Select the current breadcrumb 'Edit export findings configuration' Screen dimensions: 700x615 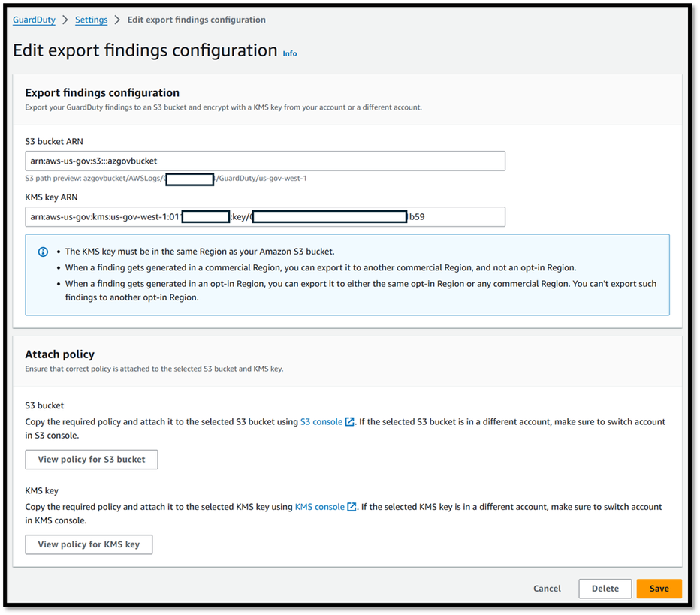point(196,20)
